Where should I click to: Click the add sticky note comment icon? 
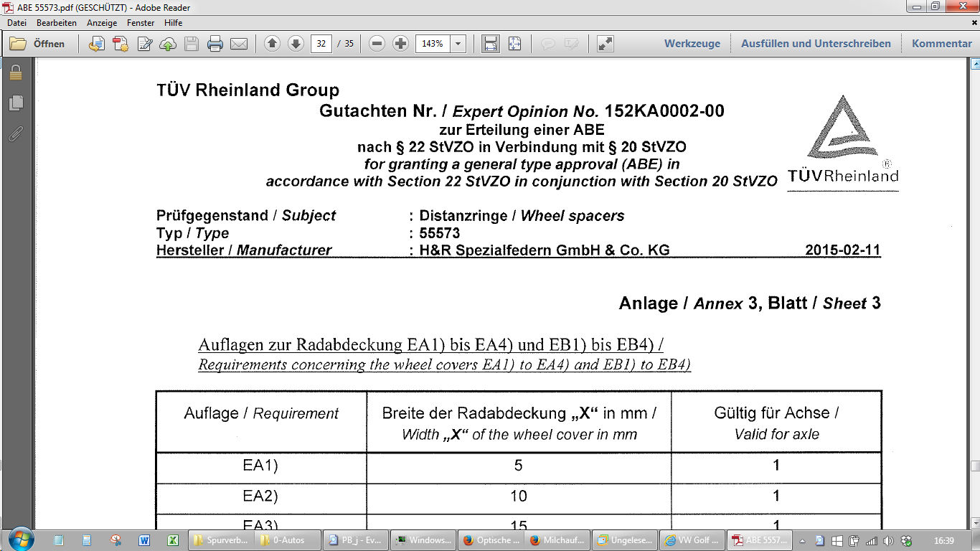pos(548,44)
